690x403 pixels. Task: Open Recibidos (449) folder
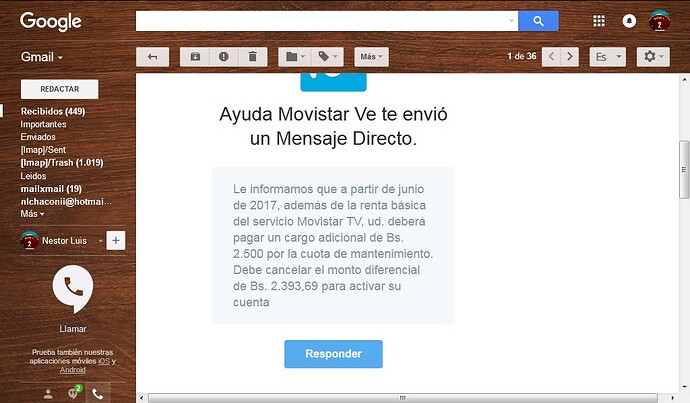(x=53, y=111)
